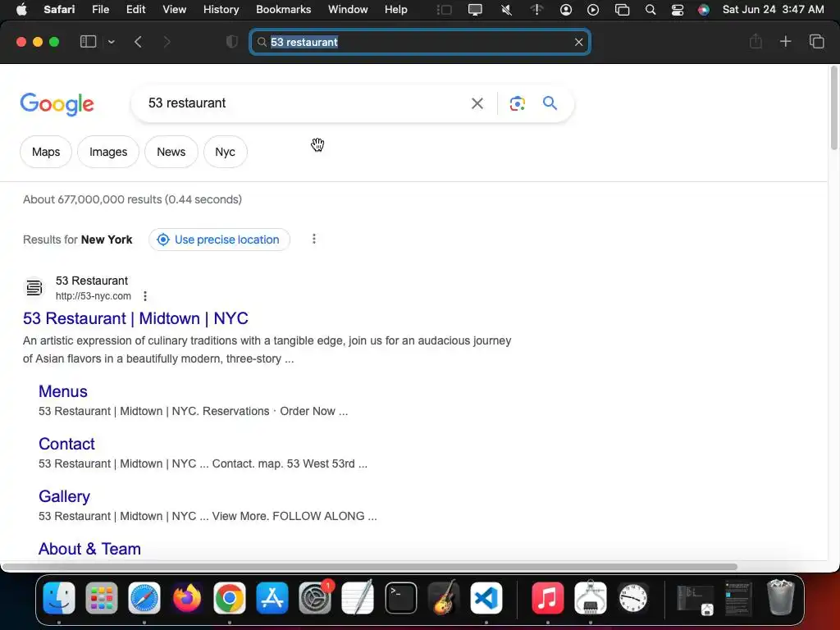This screenshot has width=840, height=630.
Task: Open 53 Restaurant | Midtown | NYC result
Action: pos(135,318)
